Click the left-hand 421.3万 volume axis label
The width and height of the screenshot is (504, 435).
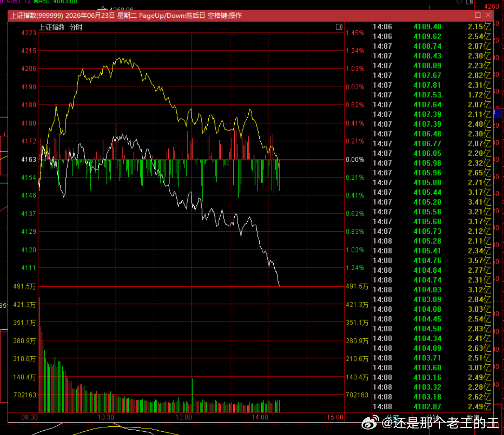[25, 305]
